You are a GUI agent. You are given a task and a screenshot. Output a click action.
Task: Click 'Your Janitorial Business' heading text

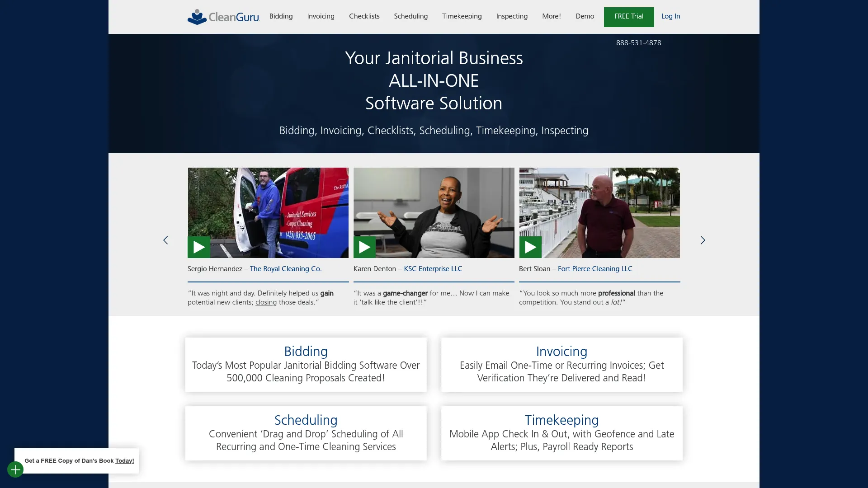point(434,58)
